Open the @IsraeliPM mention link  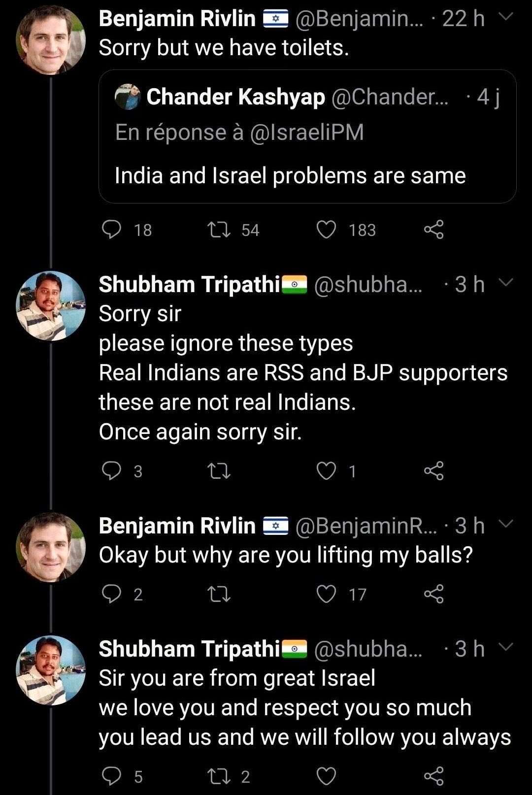point(307,132)
